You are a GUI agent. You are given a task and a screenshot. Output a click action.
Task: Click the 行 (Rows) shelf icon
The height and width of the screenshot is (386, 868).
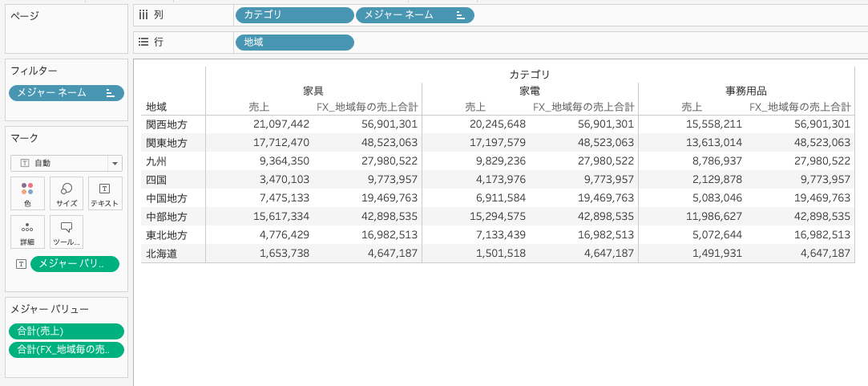click(x=143, y=42)
